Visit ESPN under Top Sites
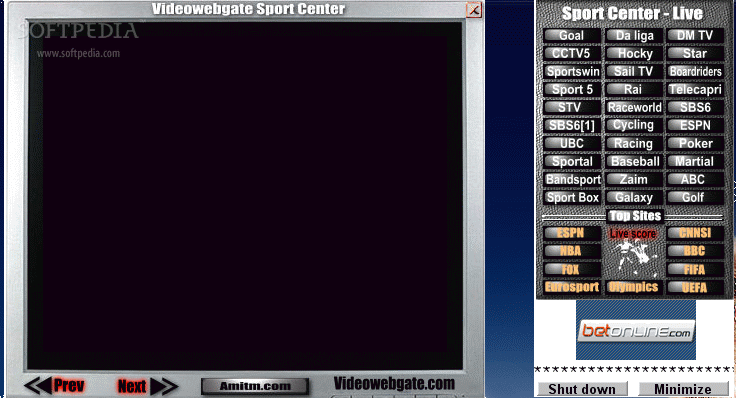 click(572, 233)
